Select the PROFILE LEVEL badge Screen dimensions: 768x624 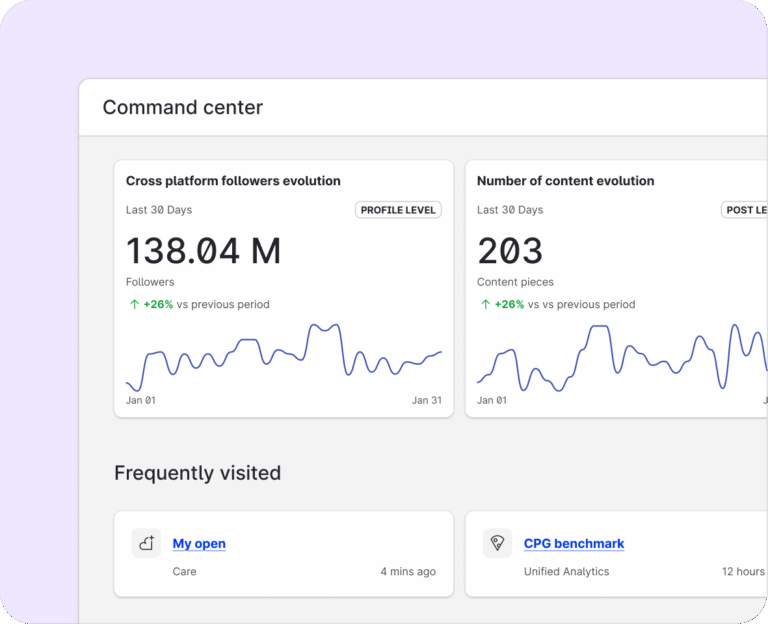(398, 210)
